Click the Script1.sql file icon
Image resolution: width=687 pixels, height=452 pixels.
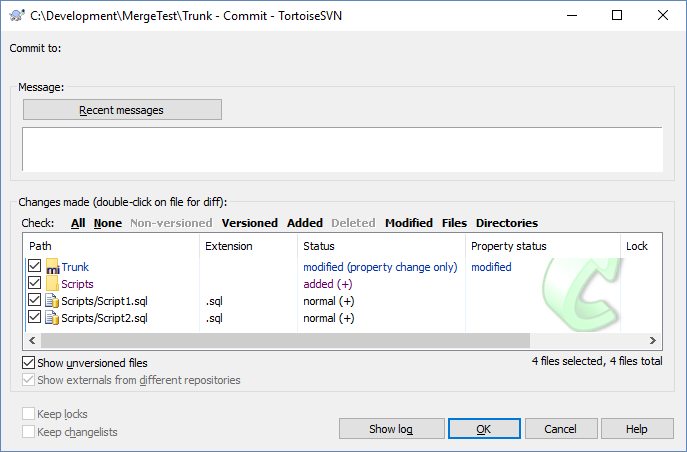point(53,301)
